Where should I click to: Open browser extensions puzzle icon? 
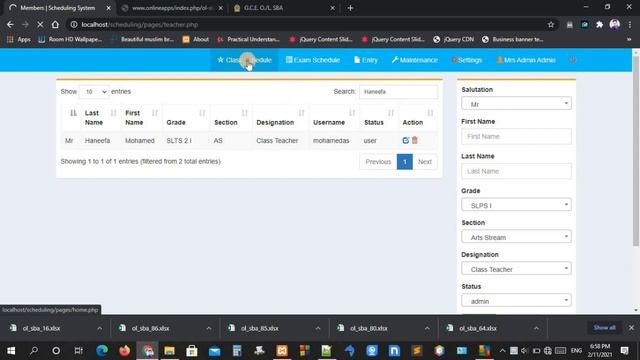(x=600, y=24)
